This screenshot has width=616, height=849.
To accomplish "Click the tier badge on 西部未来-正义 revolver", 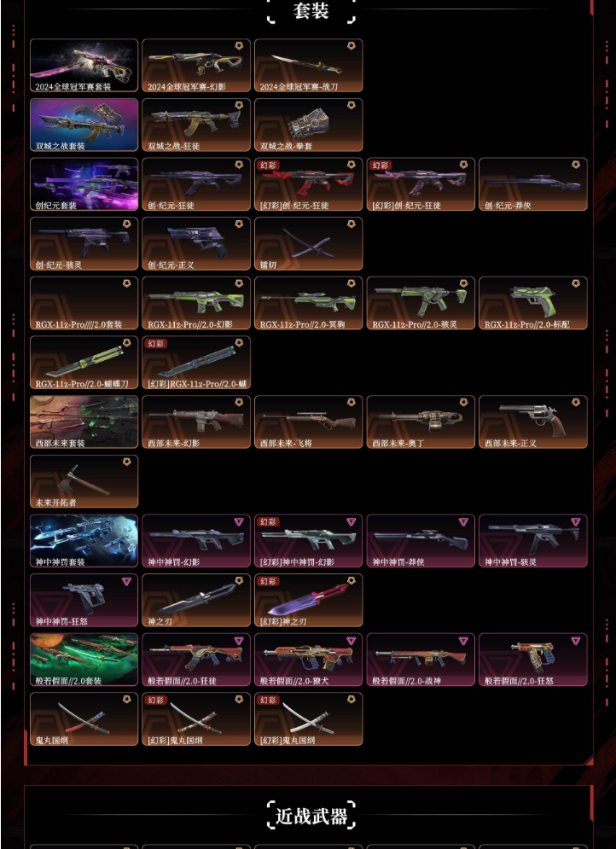I will tap(575, 402).
